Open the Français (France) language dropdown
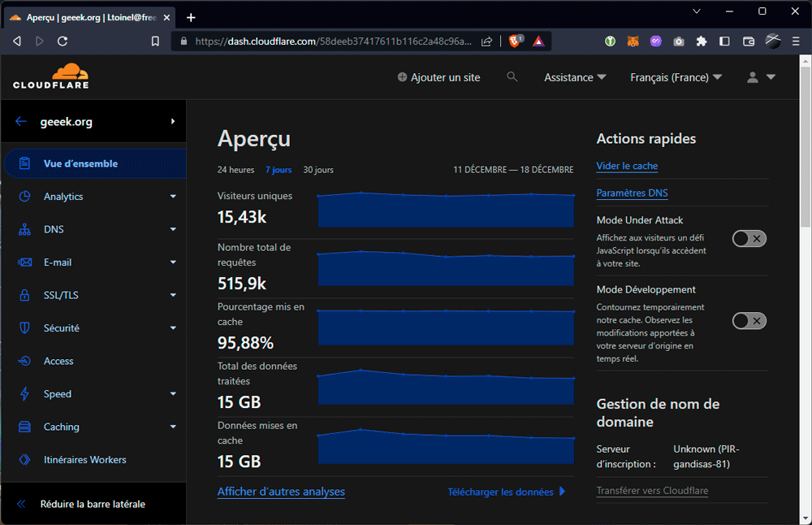 click(x=676, y=77)
